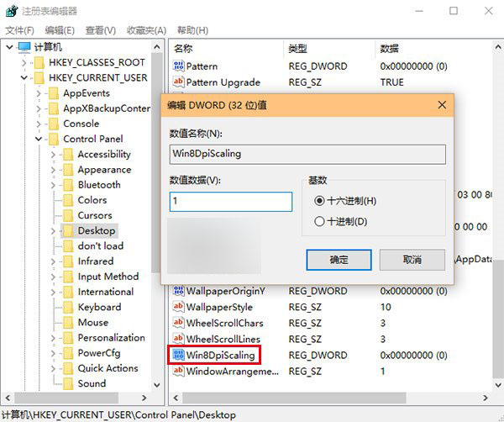
Task: Click the 0x00000000 (0) data for Win8DpiScaling
Action: point(413,355)
